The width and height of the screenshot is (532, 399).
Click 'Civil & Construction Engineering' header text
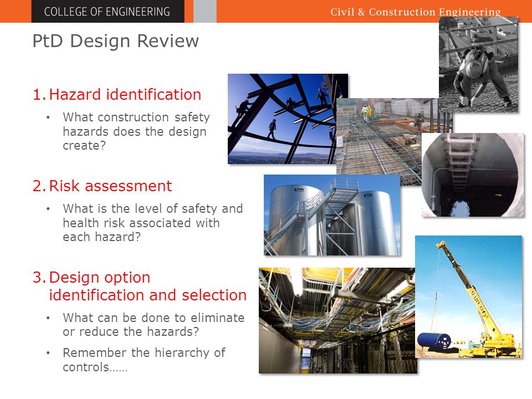tap(416, 12)
